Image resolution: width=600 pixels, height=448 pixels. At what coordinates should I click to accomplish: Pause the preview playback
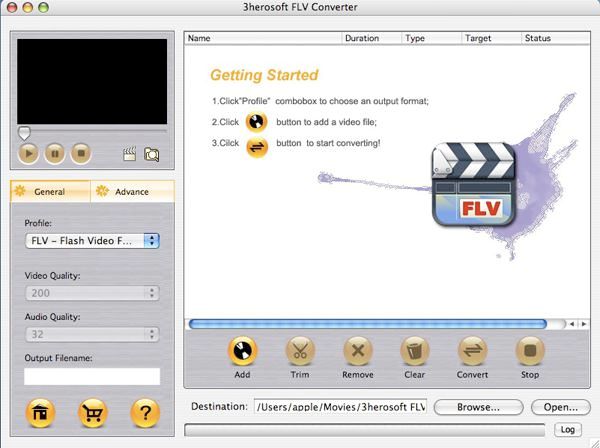(55, 153)
